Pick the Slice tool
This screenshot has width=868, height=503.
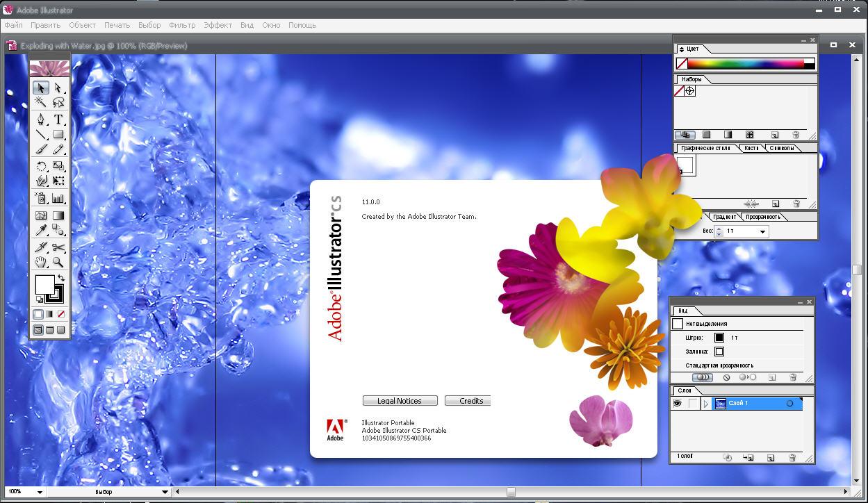(41, 247)
